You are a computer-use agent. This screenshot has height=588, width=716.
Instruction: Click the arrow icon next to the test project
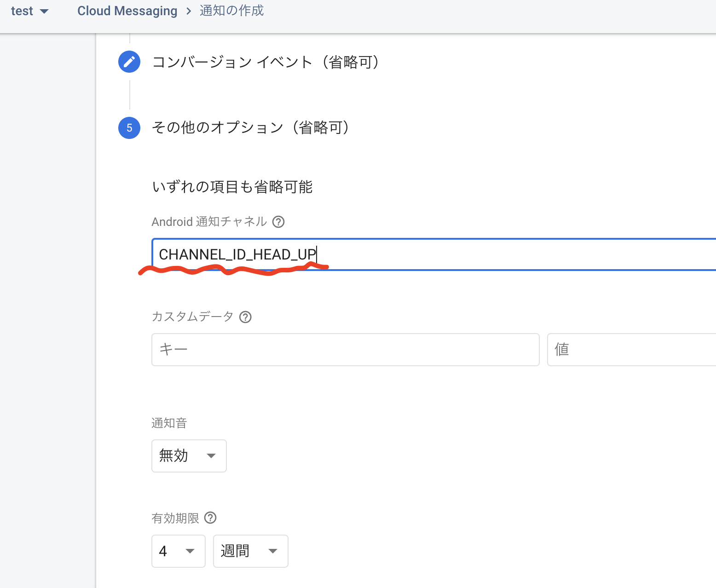coord(45,11)
